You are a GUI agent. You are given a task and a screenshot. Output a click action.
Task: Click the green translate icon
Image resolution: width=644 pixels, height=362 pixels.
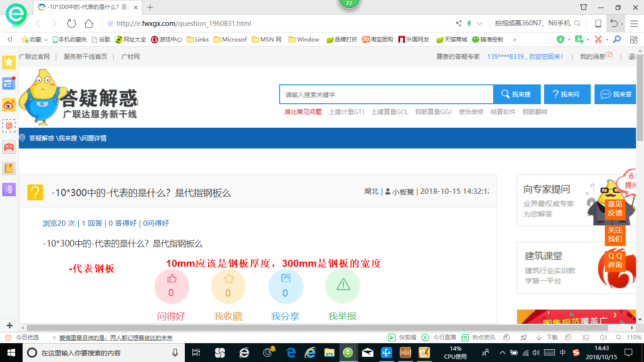tap(578, 40)
